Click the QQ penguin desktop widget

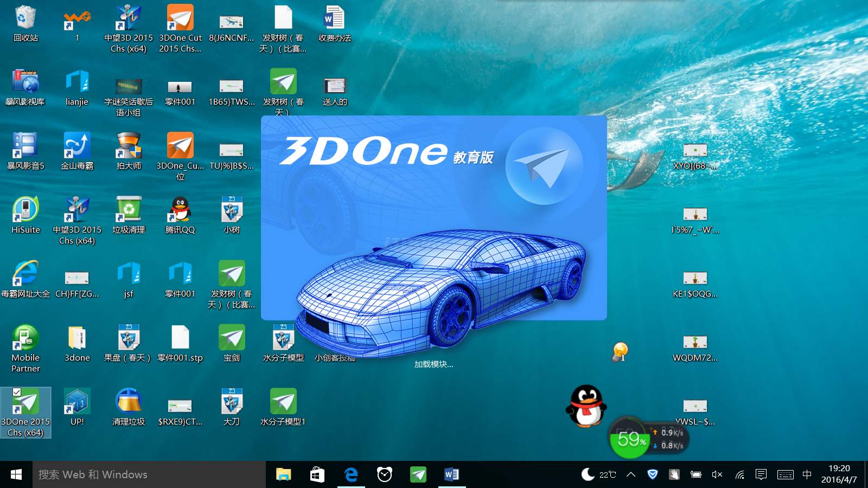[586, 406]
